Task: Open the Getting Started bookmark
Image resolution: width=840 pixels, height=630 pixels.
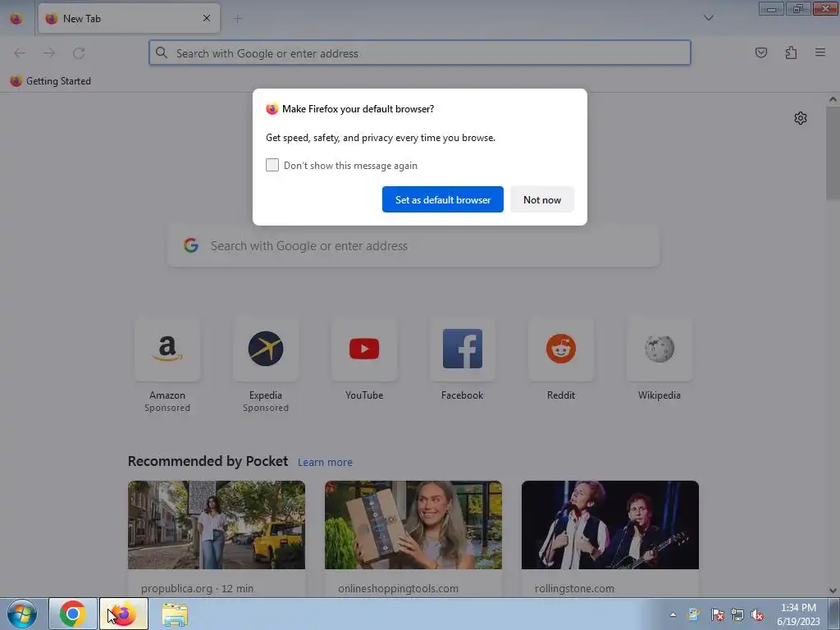Action: click(50, 81)
